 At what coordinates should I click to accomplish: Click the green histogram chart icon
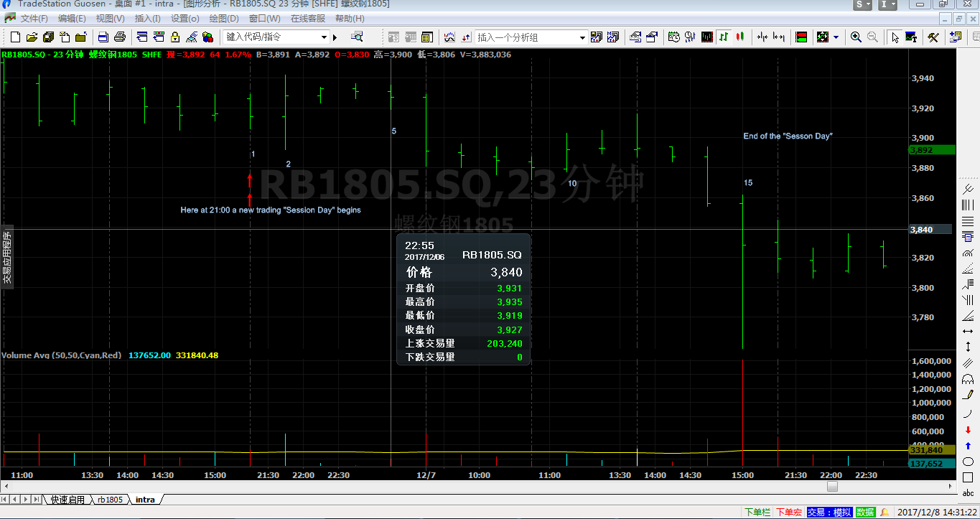[708, 37]
